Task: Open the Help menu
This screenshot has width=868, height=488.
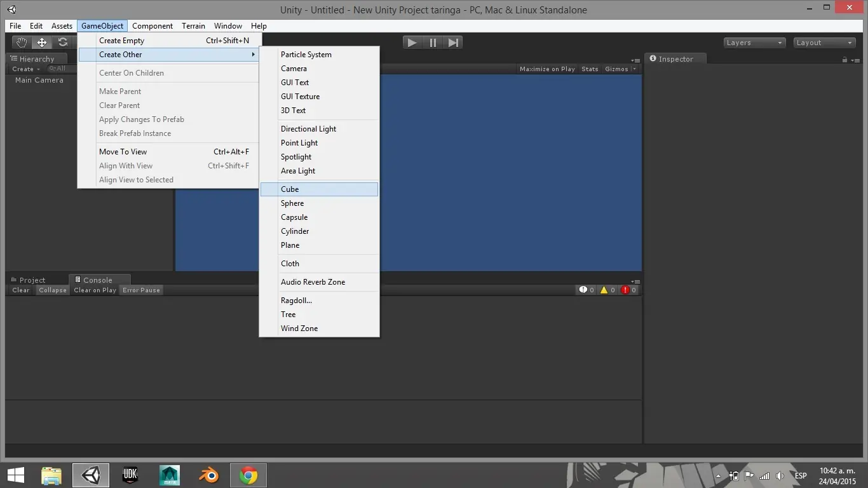Action: [259, 26]
